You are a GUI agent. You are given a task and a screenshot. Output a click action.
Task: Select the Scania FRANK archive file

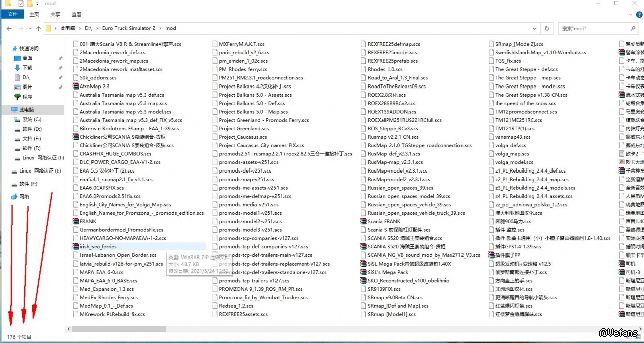pyautogui.click(x=384, y=221)
